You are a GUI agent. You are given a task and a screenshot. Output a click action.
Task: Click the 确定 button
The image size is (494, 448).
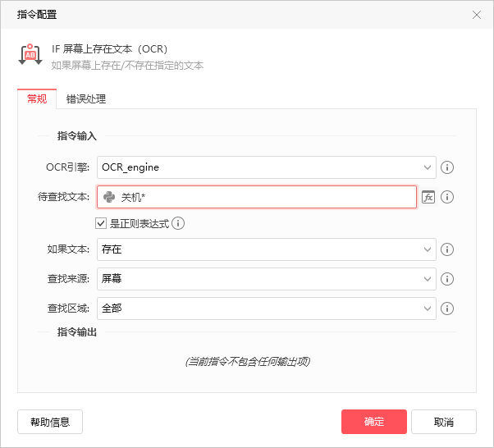pyautogui.click(x=374, y=422)
